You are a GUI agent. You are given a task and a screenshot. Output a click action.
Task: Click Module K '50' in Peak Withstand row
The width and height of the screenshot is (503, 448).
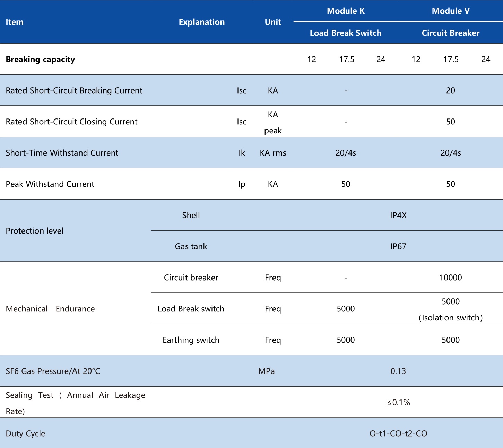tap(346, 184)
